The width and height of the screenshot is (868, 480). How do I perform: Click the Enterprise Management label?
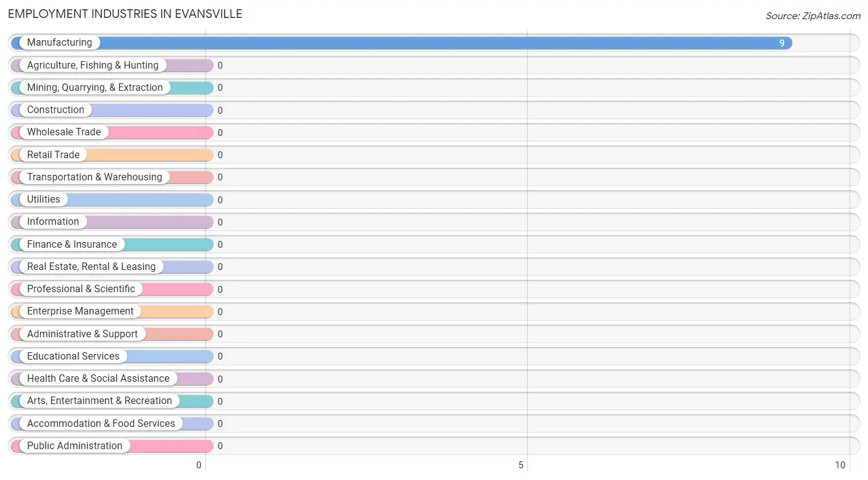point(80,311)
